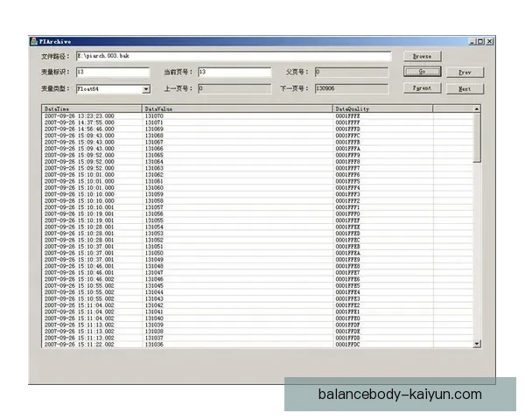Click the scrollbar down arrow in table
525x420 pixels.
pos(477,345)
